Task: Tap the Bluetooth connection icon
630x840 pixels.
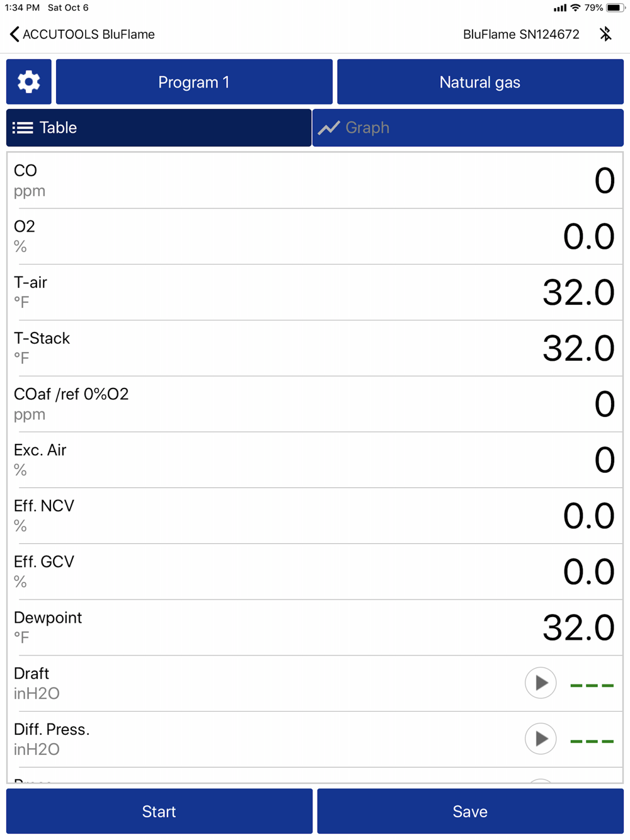Action: coord(605,34)
